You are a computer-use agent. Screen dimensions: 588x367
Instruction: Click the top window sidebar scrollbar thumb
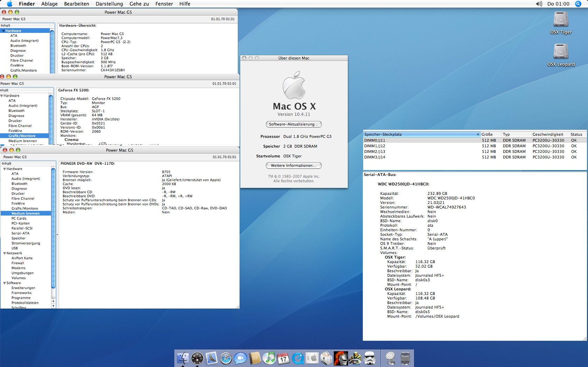tap(52, 52)
